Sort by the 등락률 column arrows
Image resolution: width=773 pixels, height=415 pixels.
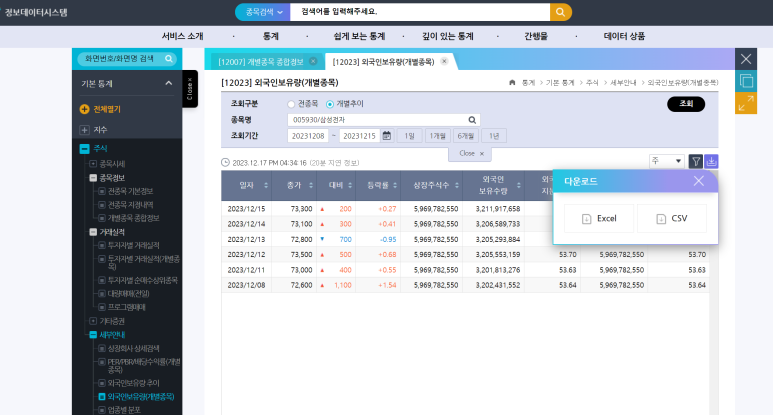pos(395,185)
